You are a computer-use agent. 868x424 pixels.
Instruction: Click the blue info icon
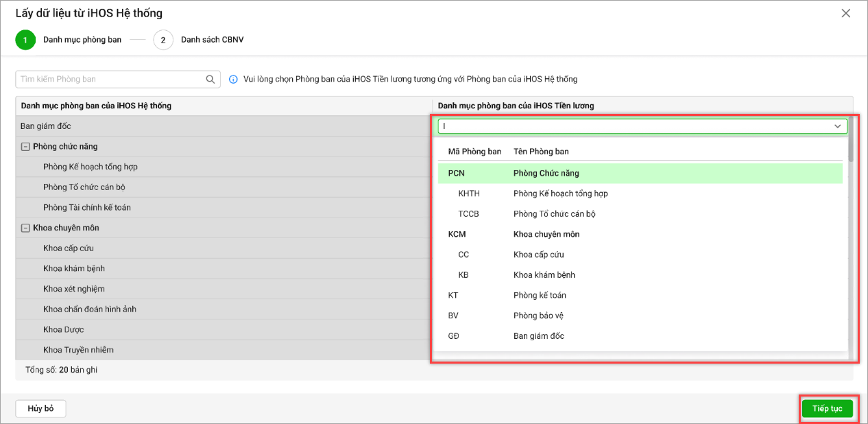(x=233, y=80)
